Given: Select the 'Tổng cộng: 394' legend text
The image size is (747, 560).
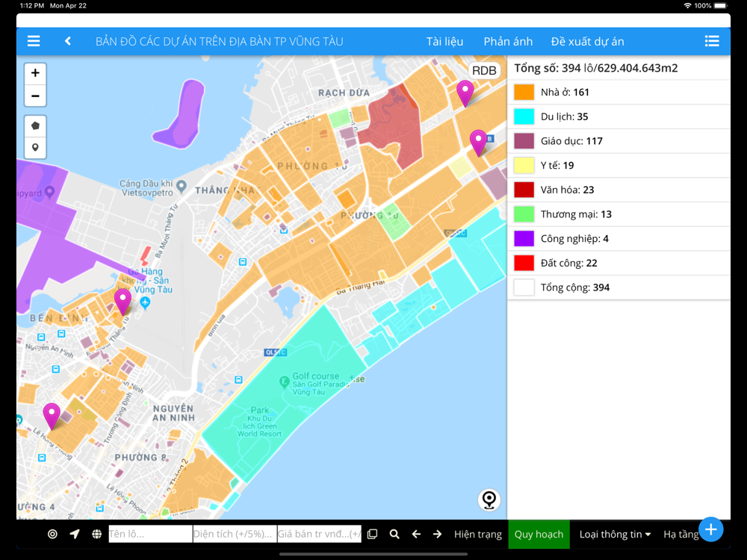Looking at the screenshot, I should coord(575,287).
